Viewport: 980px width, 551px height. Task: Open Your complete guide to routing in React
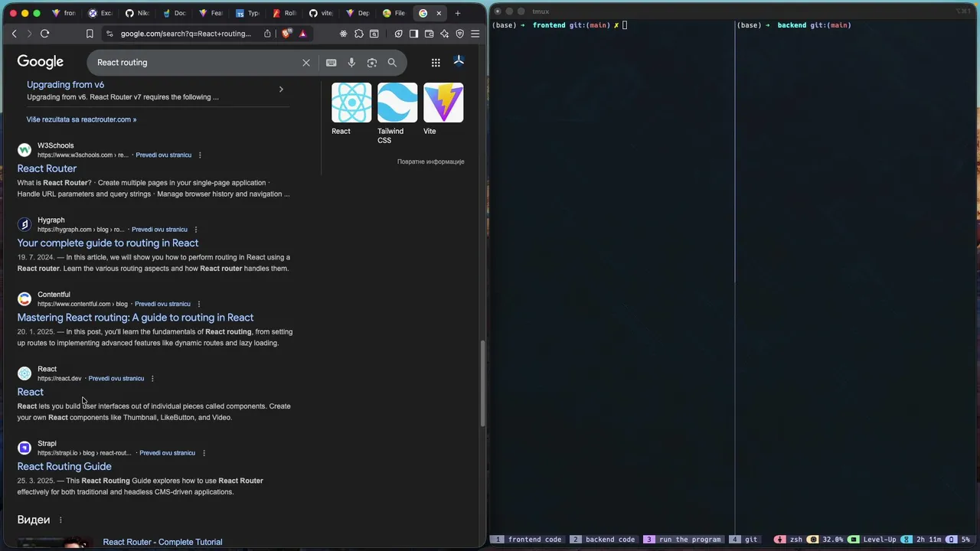[108, 243]
